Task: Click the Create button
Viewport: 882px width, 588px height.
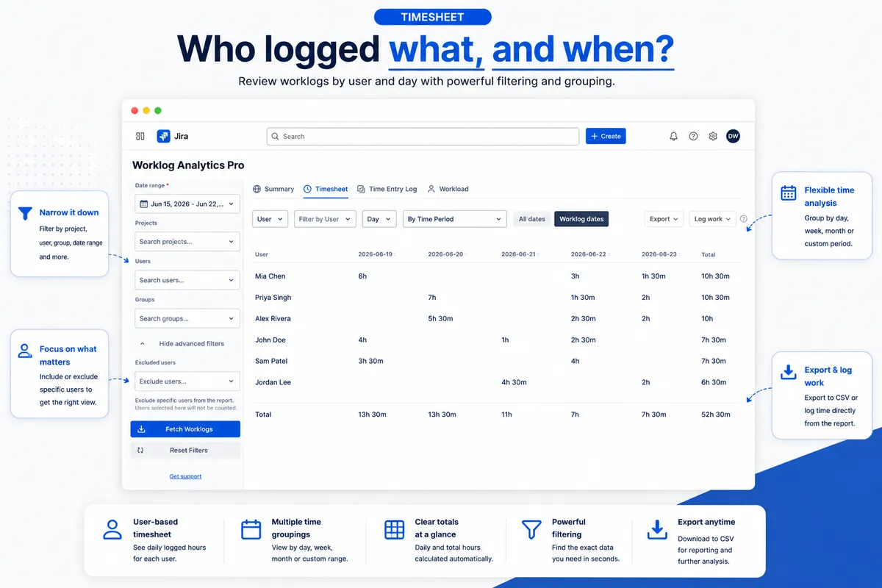Action: pos(606,136)
